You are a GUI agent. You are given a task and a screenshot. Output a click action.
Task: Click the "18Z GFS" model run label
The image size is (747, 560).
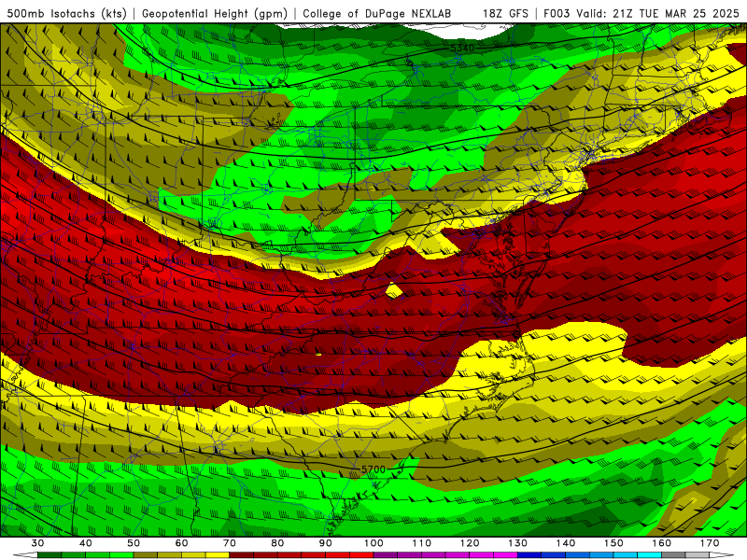click(x=505, y=13)
